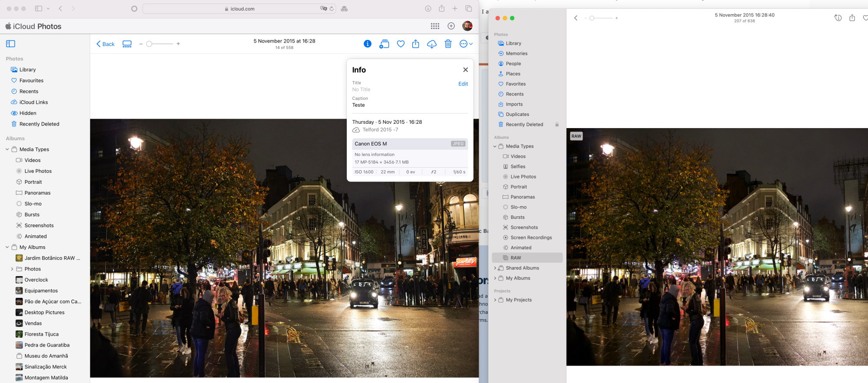The image size is (868, 383).
Task: Open the More options ellipsis dropdown
Action: pyautogui.click(x=466, y=44)
